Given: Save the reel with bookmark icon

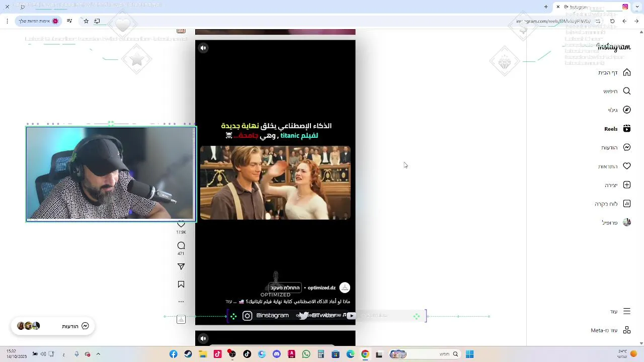Looking at the screenshot, I should 181,285.
